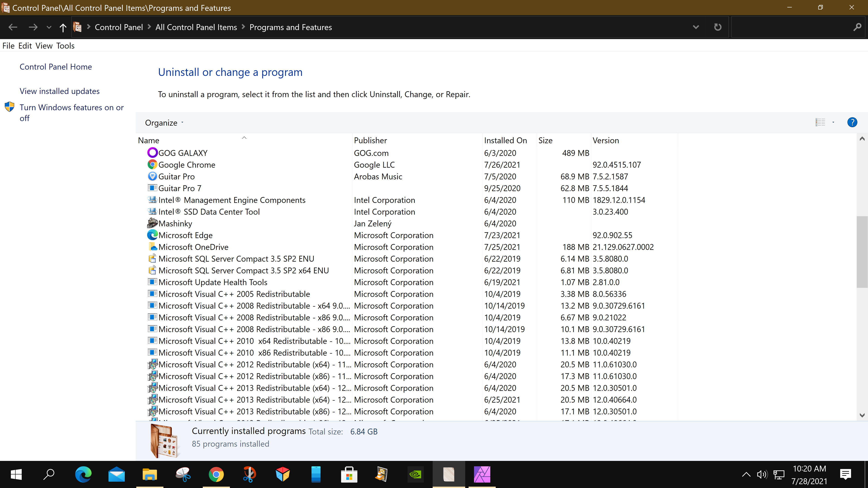Change view using the view layout icon

click(x=820, y=122)
